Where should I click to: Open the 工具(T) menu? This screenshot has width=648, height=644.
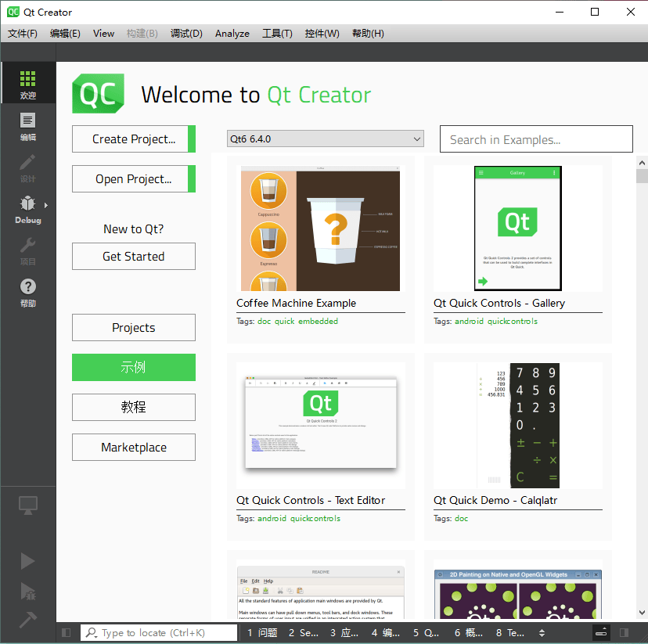pyautogui.click(x=277, y=34)
